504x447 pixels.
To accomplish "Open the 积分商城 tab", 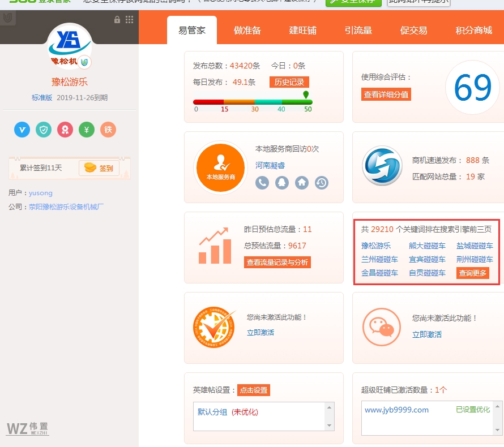I will tap(471, 31).
